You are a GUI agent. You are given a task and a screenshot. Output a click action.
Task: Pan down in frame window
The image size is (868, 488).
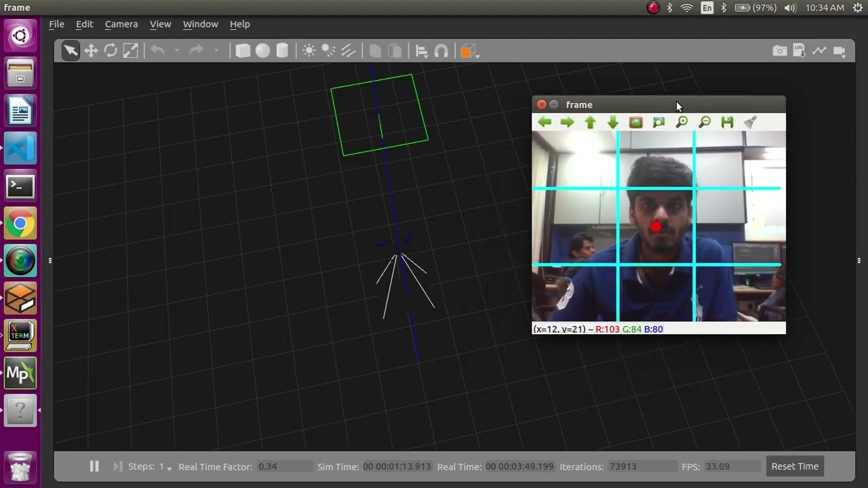point(613,122)
